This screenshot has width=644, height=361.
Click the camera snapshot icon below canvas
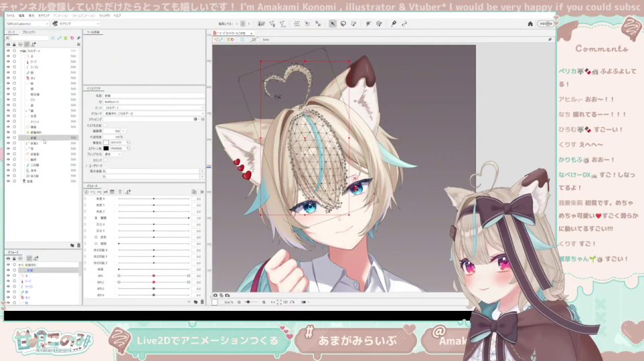point(215,295)
